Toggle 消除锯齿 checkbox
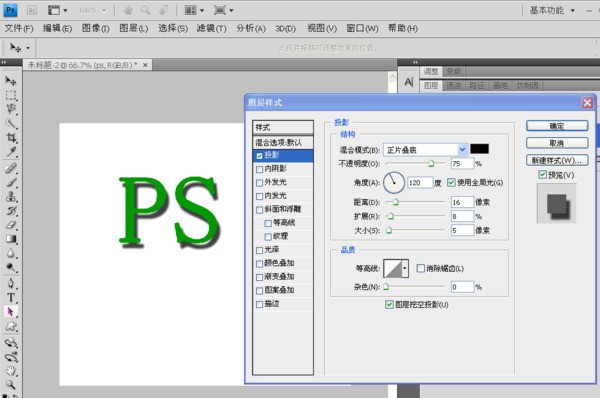The width and height of the screenshot is (600, 398). click(421, 268)
